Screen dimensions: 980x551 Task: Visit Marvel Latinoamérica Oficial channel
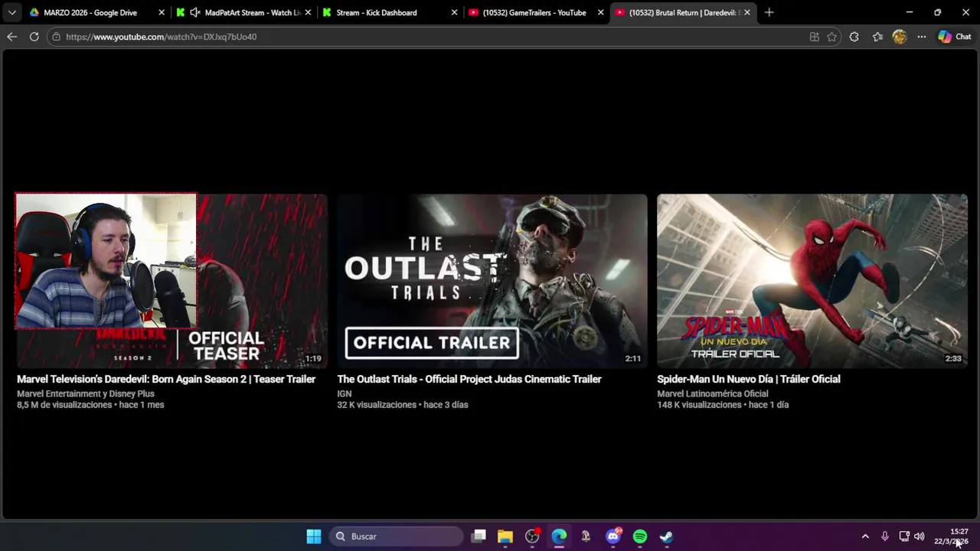[x=713, y=394]
